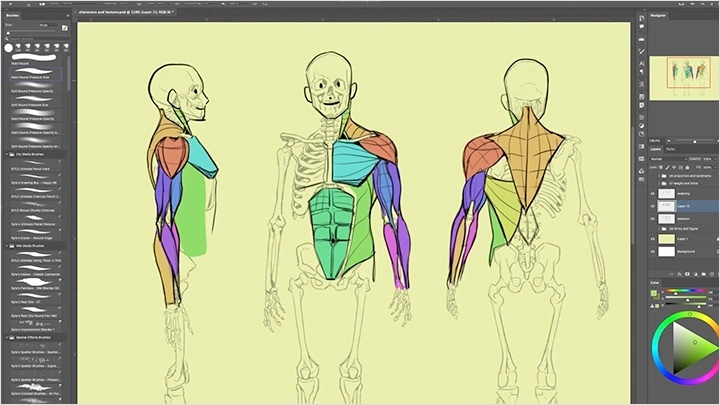Toggle lock all padlock icon
Viewport: 720px width, 405px height.
[x=687, y=168]
